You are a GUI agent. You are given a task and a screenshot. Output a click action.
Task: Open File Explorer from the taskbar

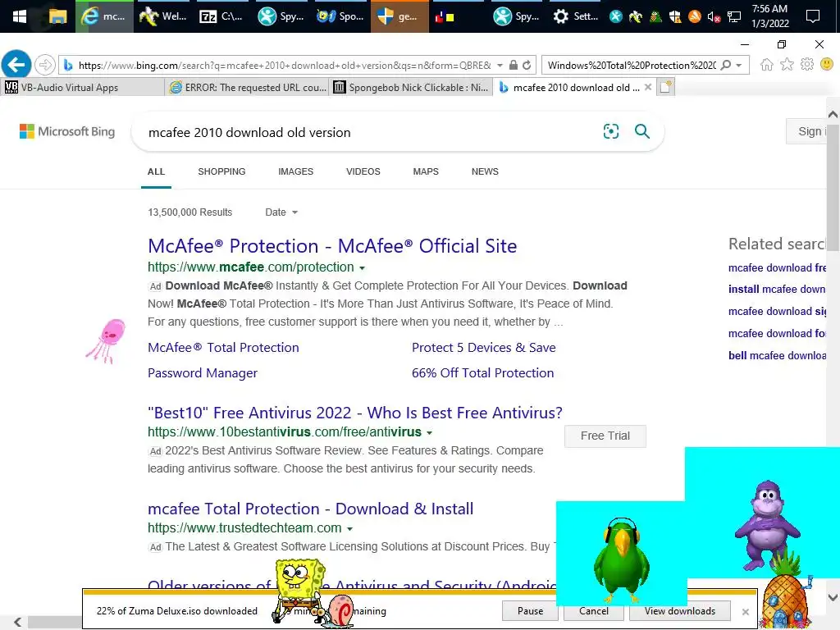[x=57, y=16]
